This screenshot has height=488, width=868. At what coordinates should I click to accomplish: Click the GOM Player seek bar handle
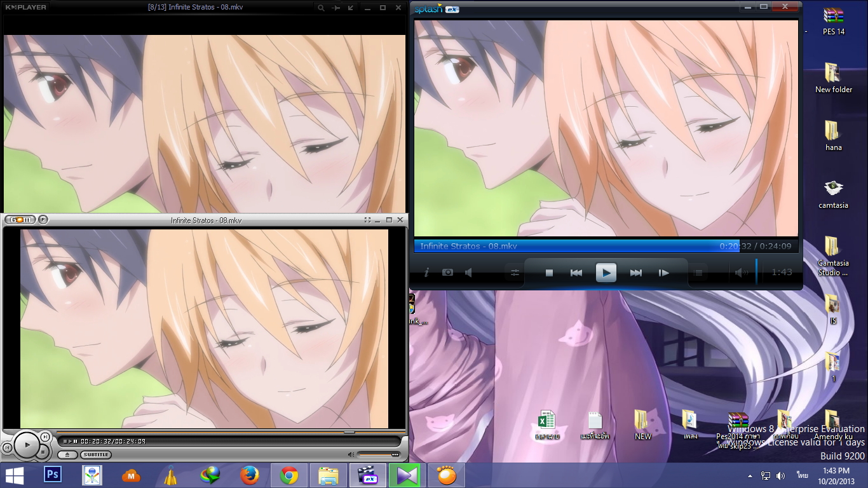(x=349, y=432)
